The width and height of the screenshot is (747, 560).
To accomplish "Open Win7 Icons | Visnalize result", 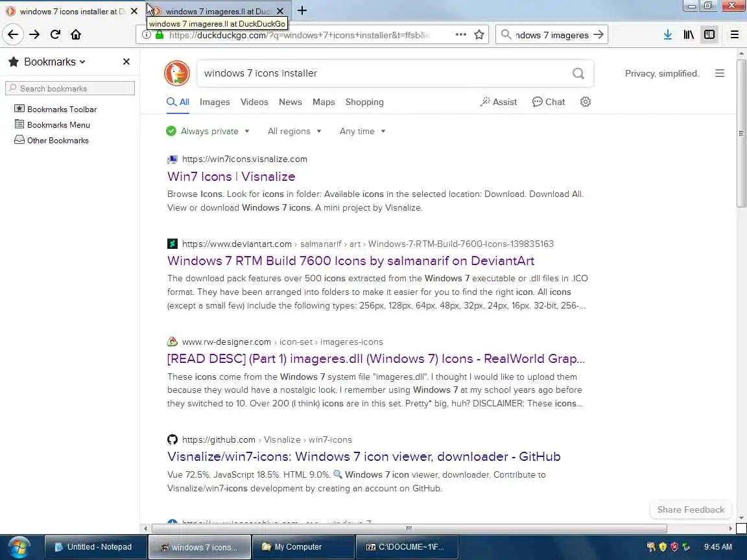I will coord(231,177).
